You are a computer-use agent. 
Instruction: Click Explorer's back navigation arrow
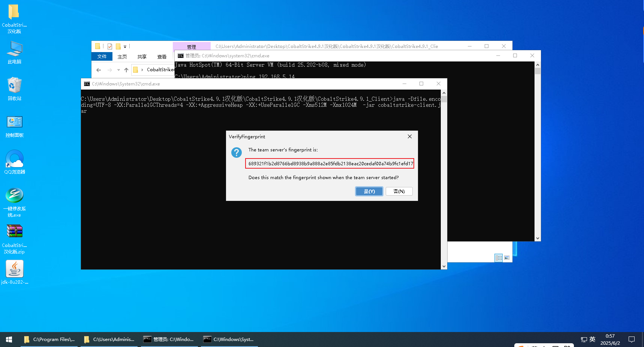click(x=99, y=70)
